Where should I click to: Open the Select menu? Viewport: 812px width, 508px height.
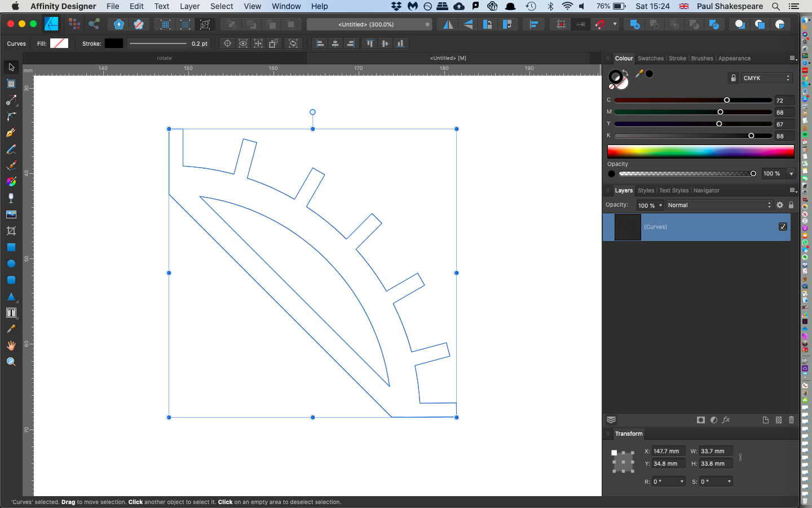pyautogui.click(x=222, y=6)
